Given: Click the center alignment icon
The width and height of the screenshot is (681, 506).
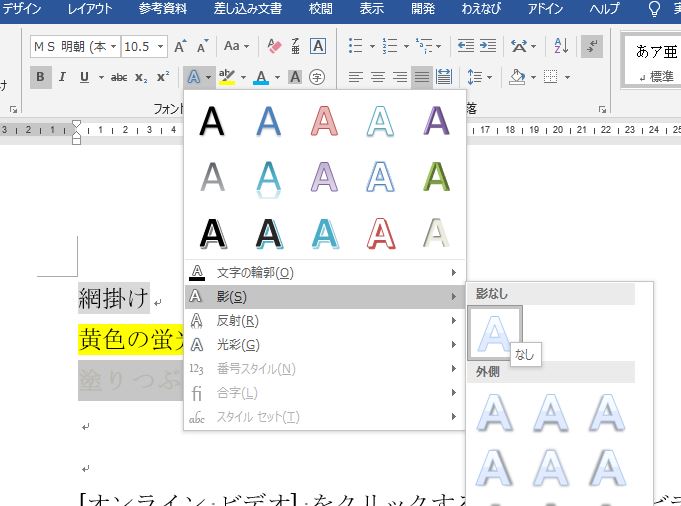Looking at the screenshot, I should 378,77.
